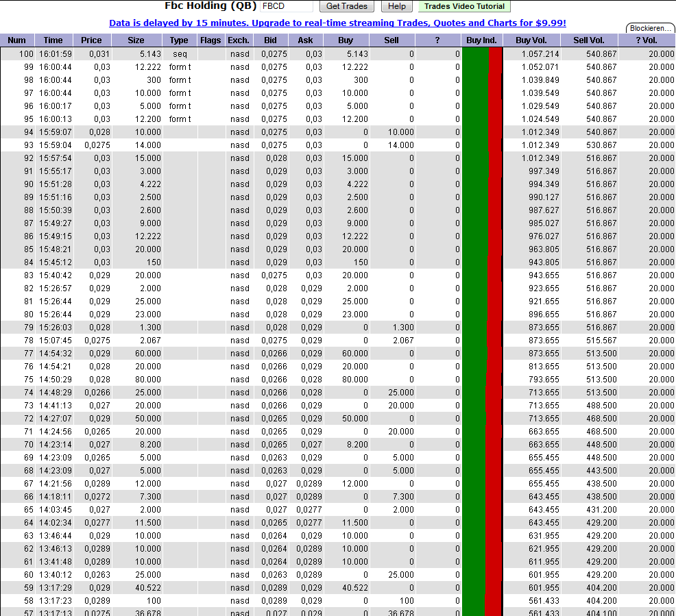Image resolution: width=676 pixels, height=616 pixels.
Task: Sort by the Num column header
Action: click(x=17, y=40)
